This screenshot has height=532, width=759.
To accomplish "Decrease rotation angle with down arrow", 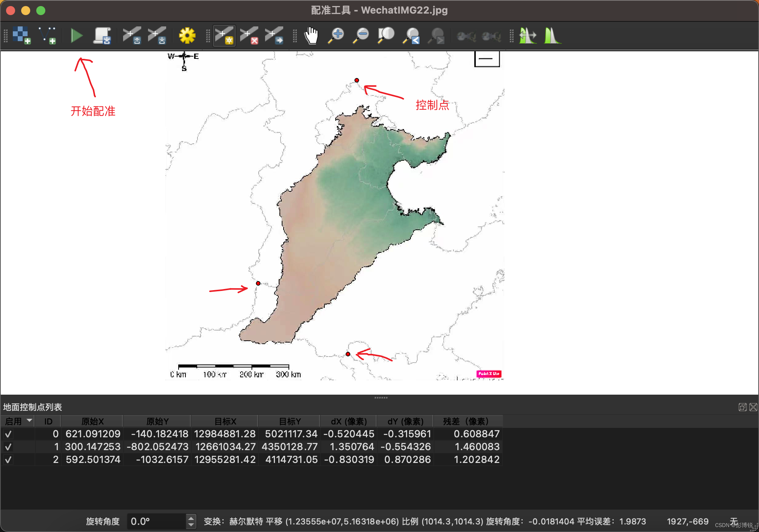I will [x=191, y=525].
